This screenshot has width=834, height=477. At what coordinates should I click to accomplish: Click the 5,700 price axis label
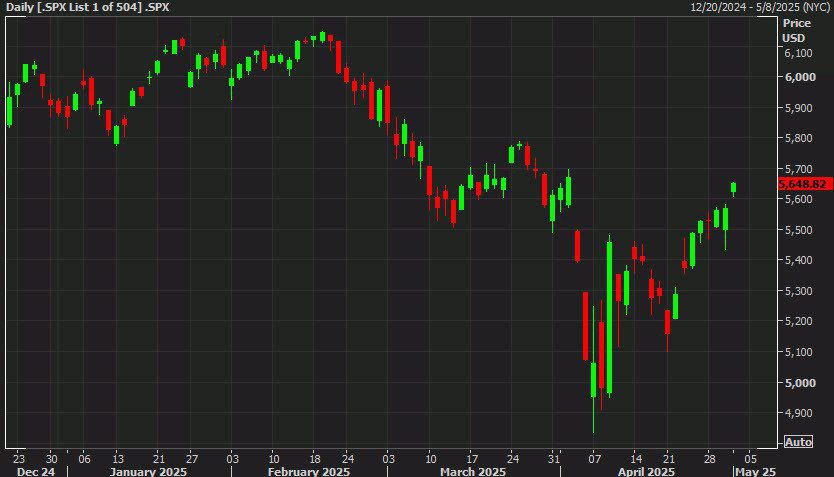798,169
